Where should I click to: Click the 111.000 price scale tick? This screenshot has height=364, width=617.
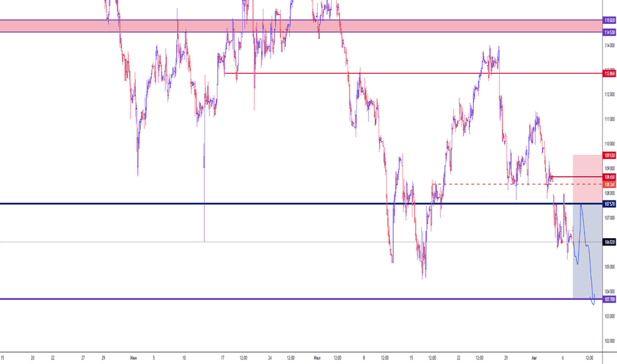point(608,119)
